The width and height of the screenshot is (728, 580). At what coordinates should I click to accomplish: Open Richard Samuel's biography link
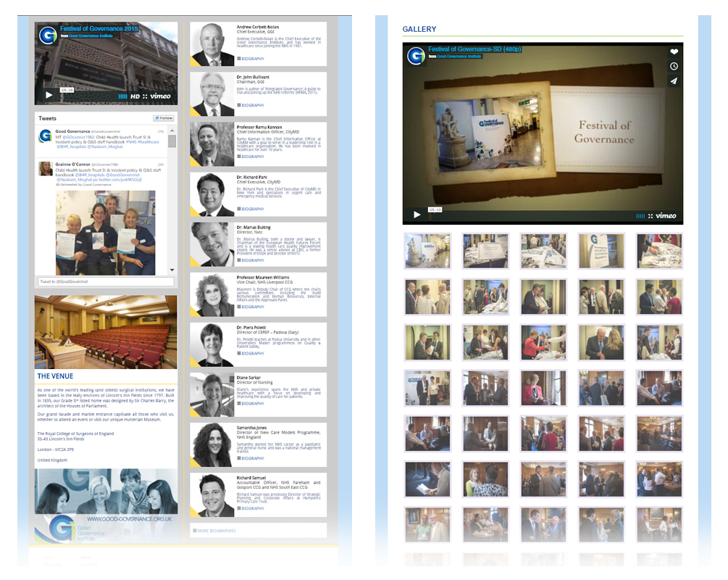point(251,508)
